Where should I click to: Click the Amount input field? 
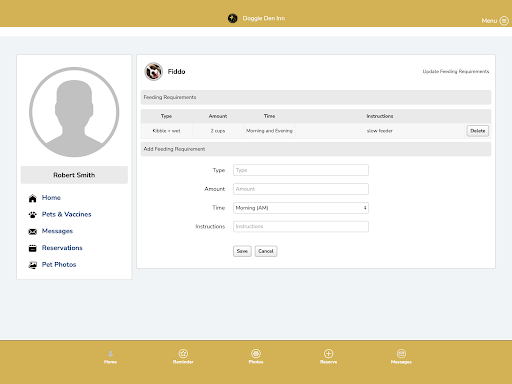tap(301, 189)
